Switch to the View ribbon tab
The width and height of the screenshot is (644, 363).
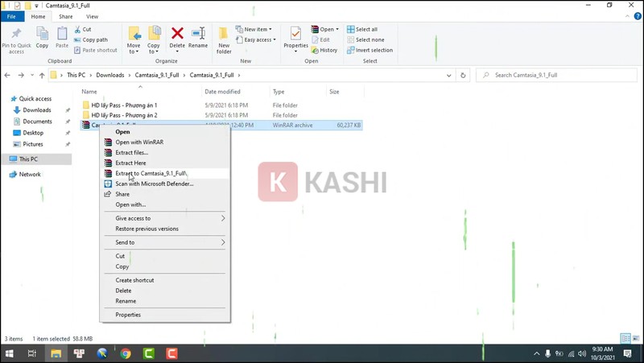tap(92, 16)
